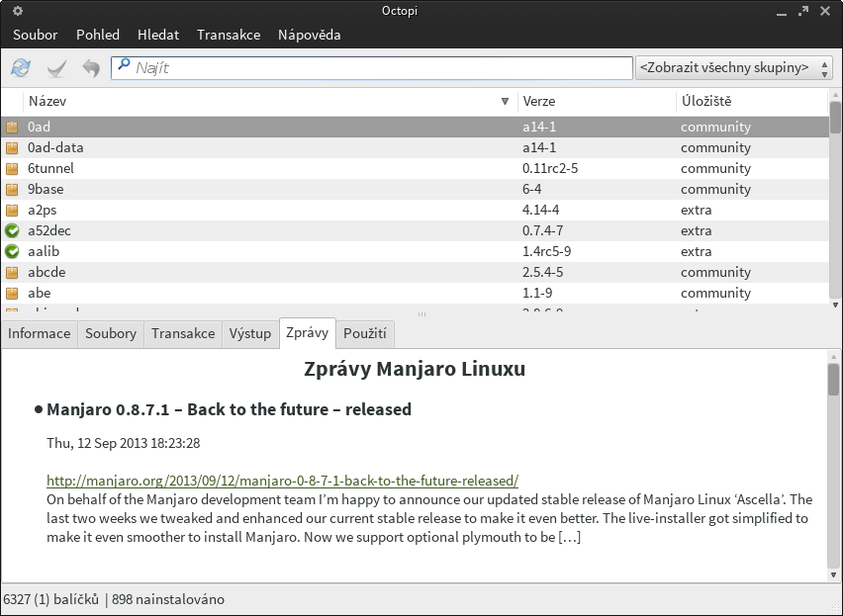Open the Soubor menu
Image resolution: width=843 pixels, height=616 pixels.
point(35,35)
